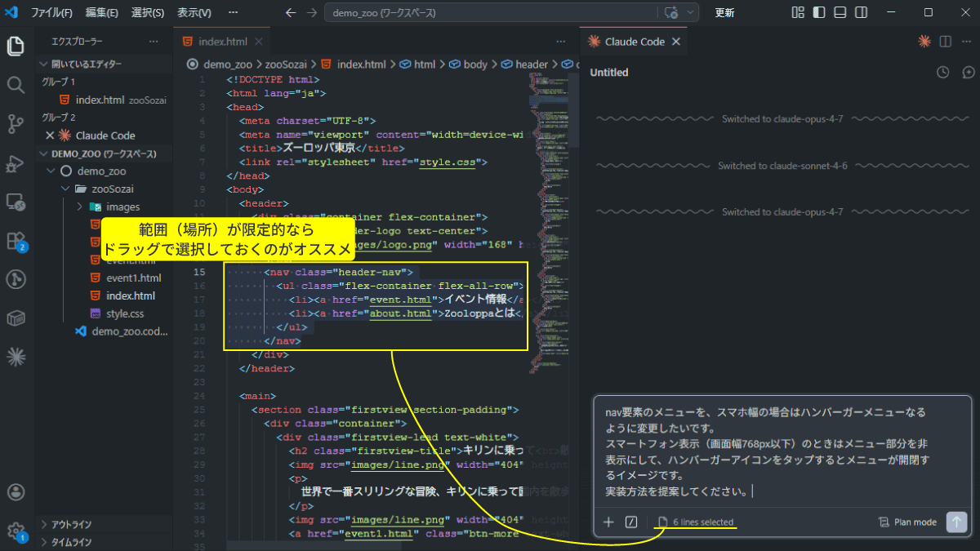The image size is (980, 551).
Task: Open the Search view in activity bar
Action: 16,85
